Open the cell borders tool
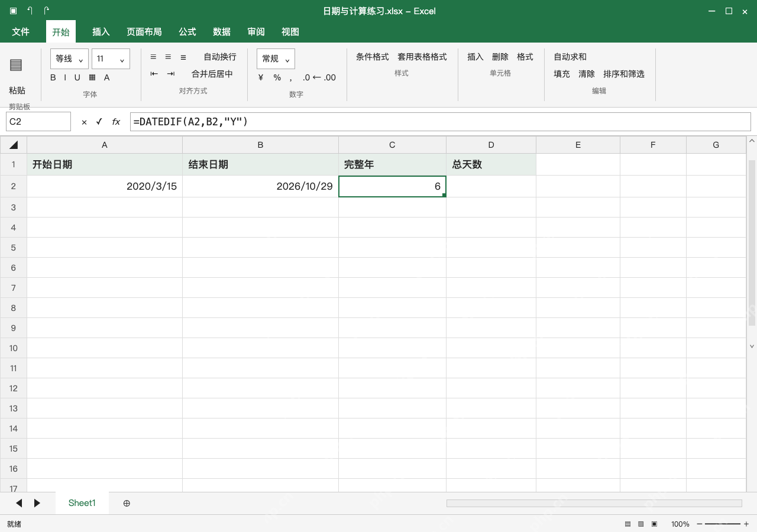This screenshot has height=532, width=757. click(x=92, y=77)
